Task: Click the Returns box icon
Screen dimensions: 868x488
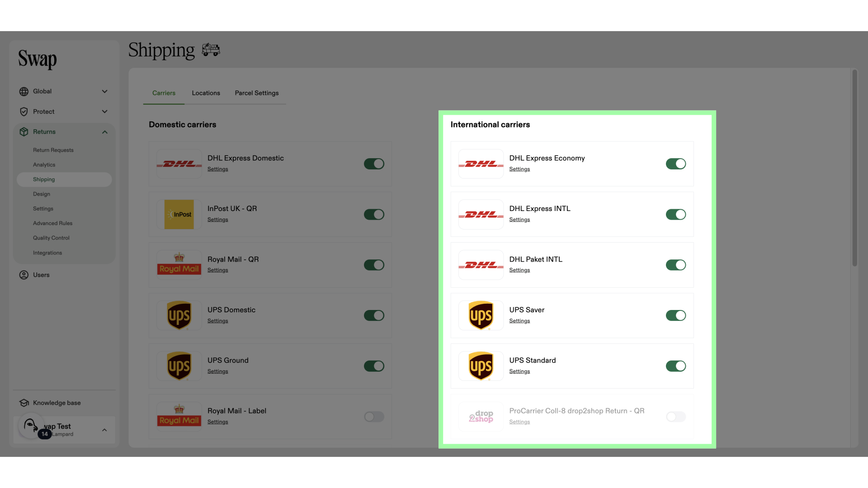Action: [x=24, y=132]
